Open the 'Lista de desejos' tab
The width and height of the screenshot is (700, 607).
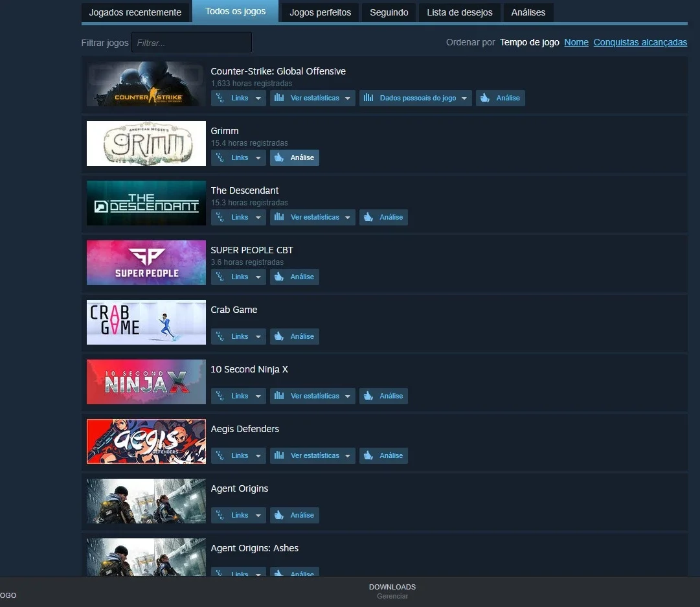tap(459, 12)
